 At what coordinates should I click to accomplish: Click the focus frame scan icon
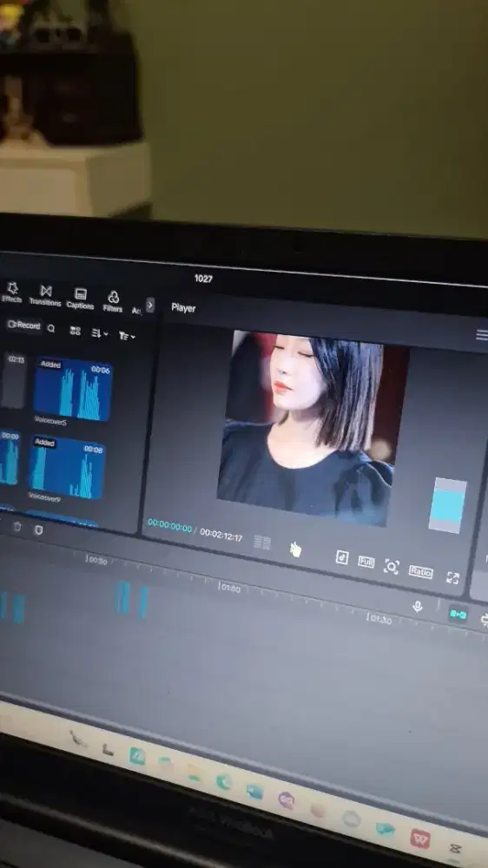tap(392, 567)
